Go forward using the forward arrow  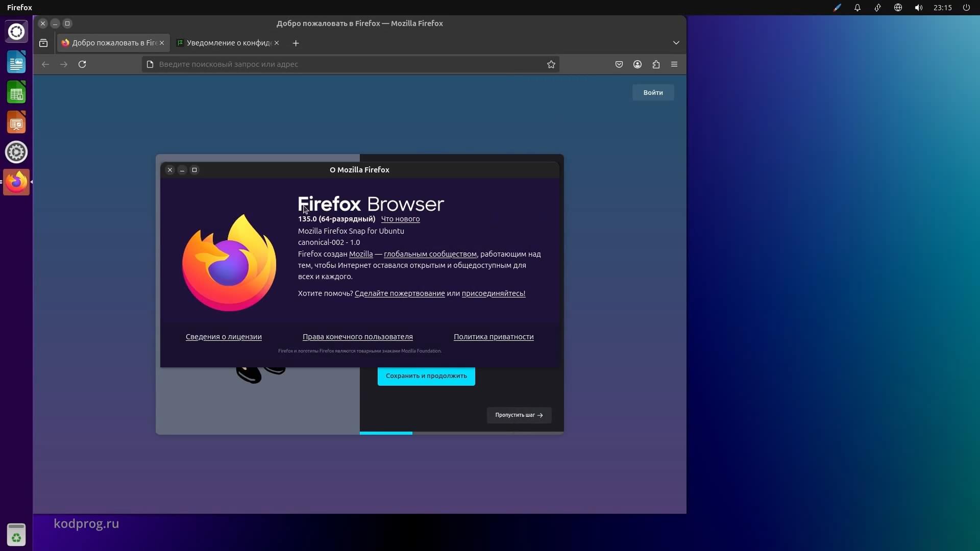(x=64, y=64)
